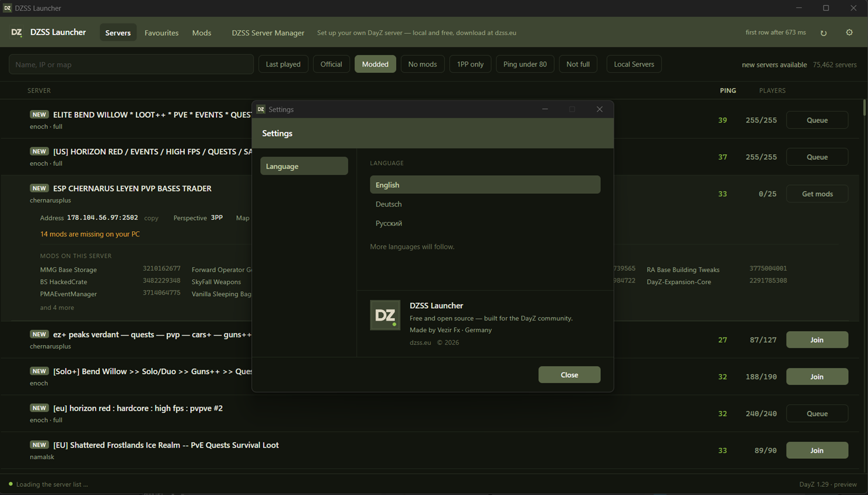The height and width of the screenshot is (495, 868).
Task: Click the dzss.eu text in Settings
Action: [420, 343]
